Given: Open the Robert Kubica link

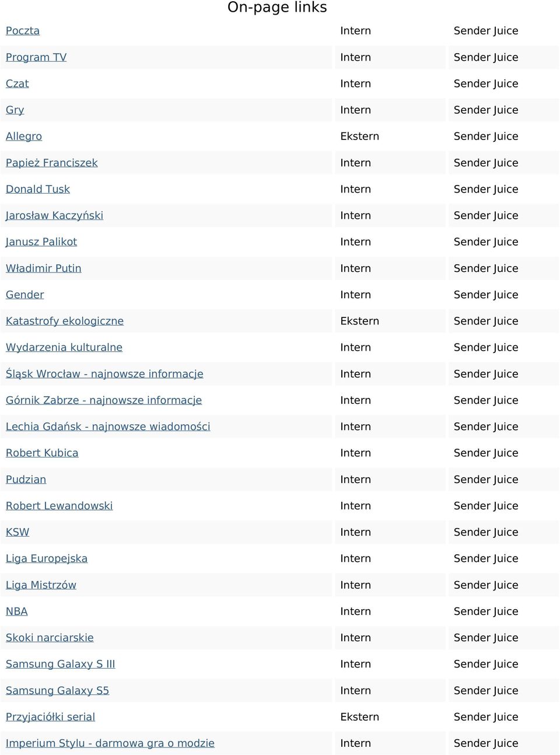Looking at the screenshot, I should coord(42,453).
